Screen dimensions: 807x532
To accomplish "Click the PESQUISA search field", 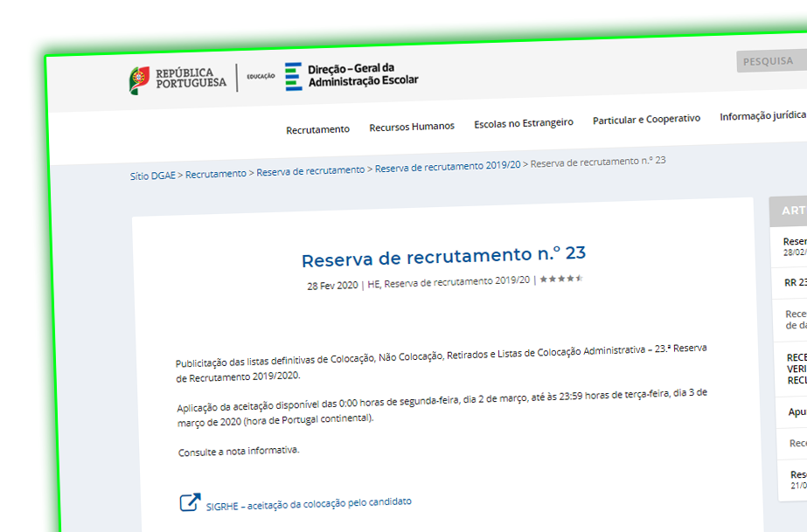I will [x=769, y=60].
